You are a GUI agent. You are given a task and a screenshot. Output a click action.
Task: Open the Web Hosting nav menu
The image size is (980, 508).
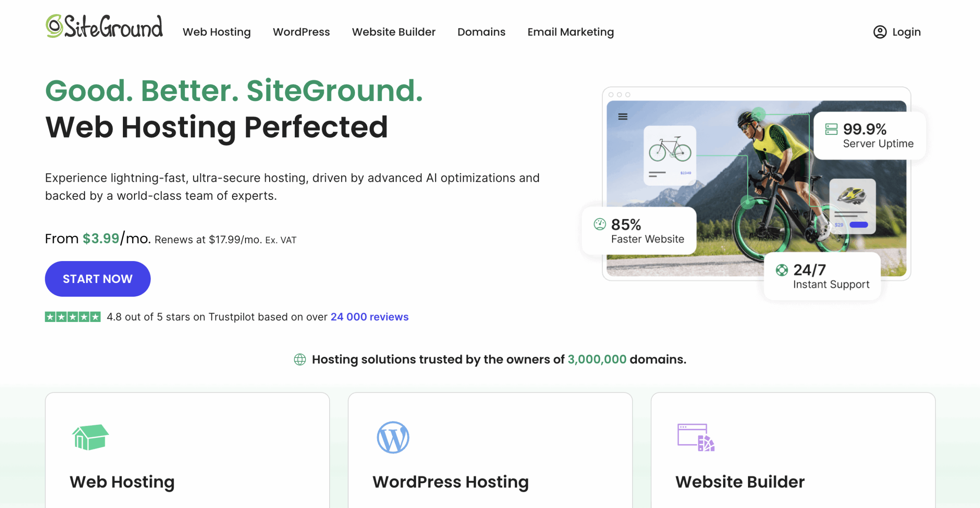[217, 32]
